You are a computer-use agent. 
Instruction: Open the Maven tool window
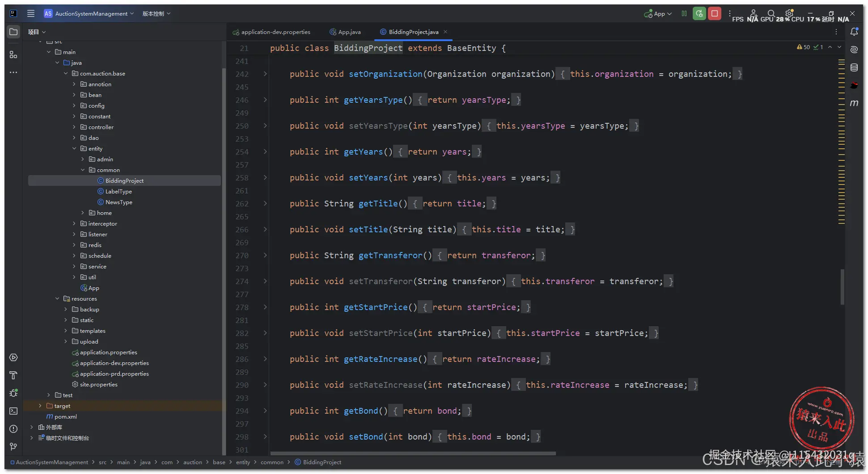[854, 103]
